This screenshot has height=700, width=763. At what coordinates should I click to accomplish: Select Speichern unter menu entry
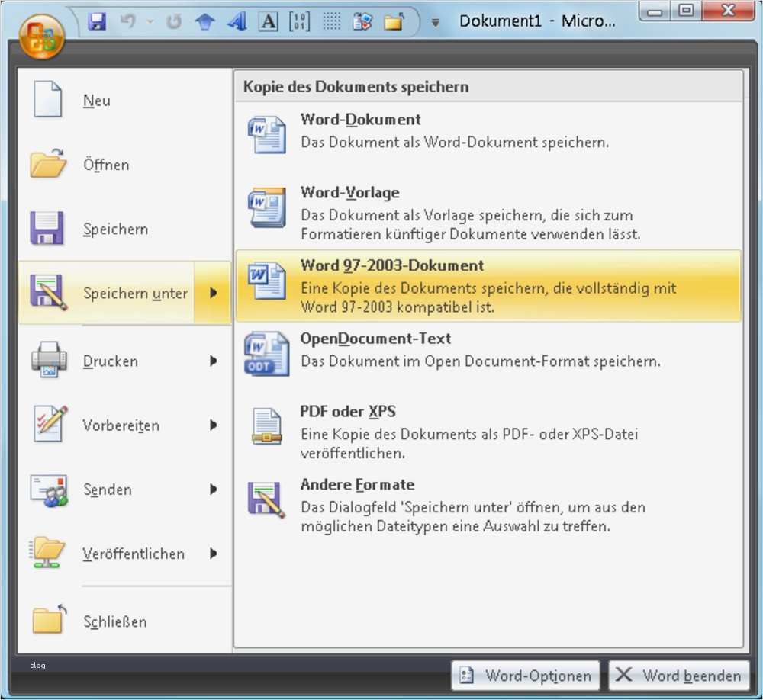click(x=134, y=293)
